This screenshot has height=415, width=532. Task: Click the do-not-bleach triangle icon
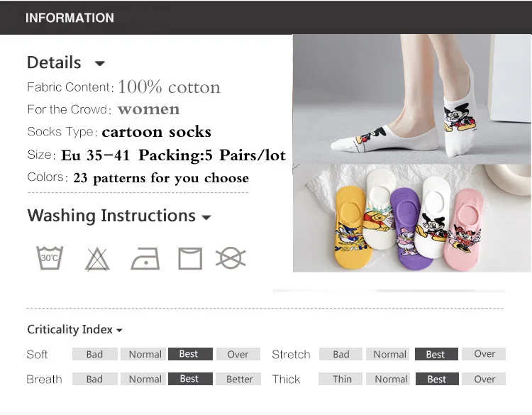pos(97,259)
